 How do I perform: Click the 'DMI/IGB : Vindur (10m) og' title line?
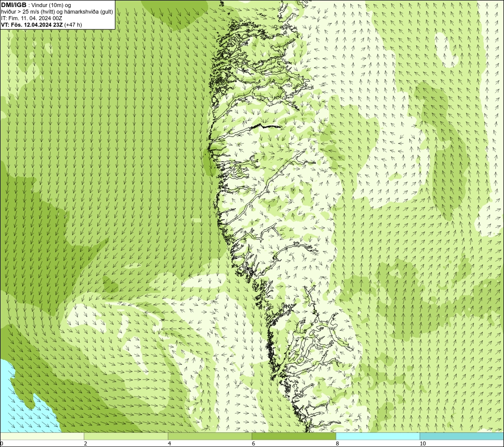(x=36, y=5)
